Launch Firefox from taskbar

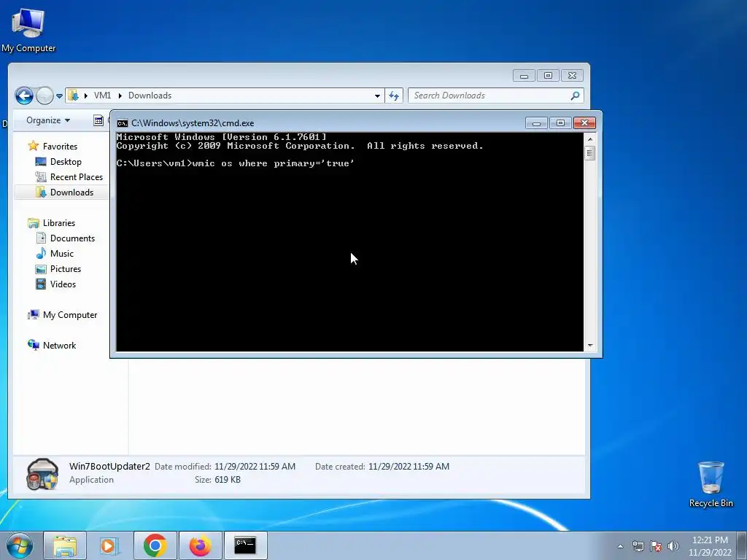point(200,545)
